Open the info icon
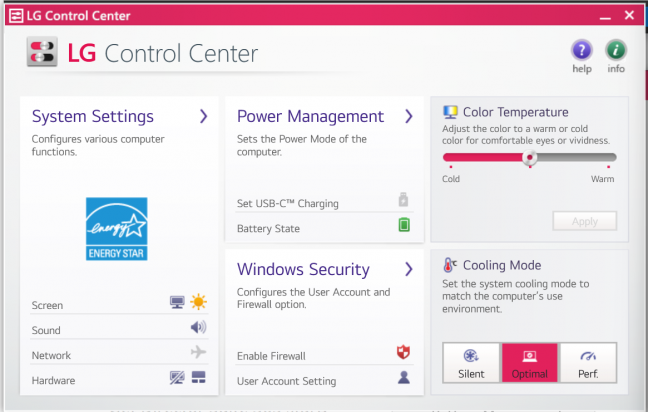648x412 pixels. coord(616,50)
